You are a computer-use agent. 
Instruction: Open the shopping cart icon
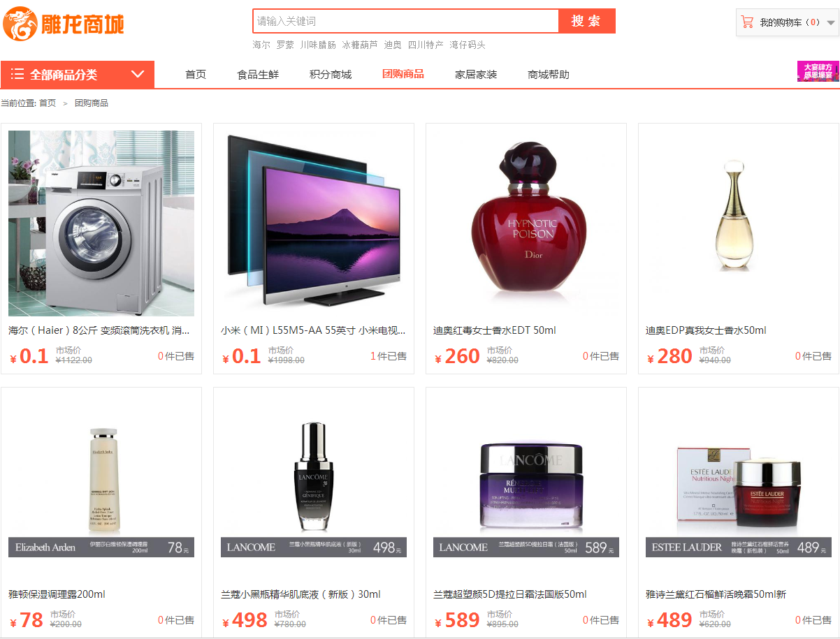[748, 22]
